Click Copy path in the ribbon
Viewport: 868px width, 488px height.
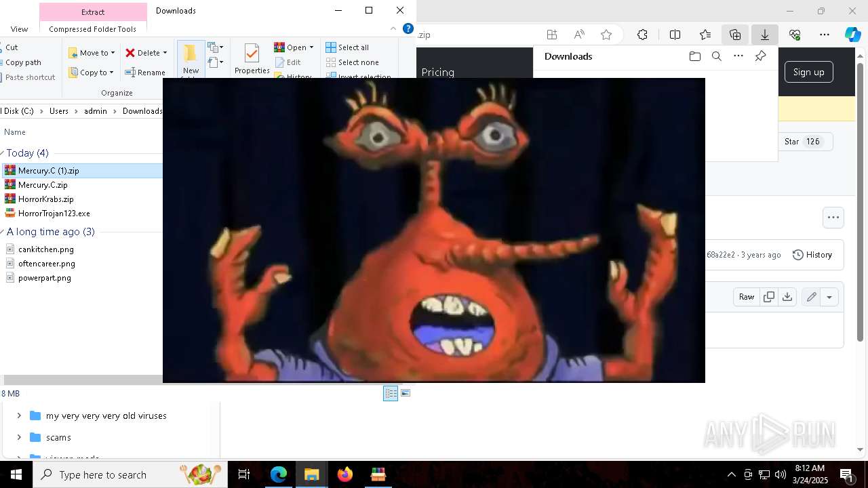23,62
